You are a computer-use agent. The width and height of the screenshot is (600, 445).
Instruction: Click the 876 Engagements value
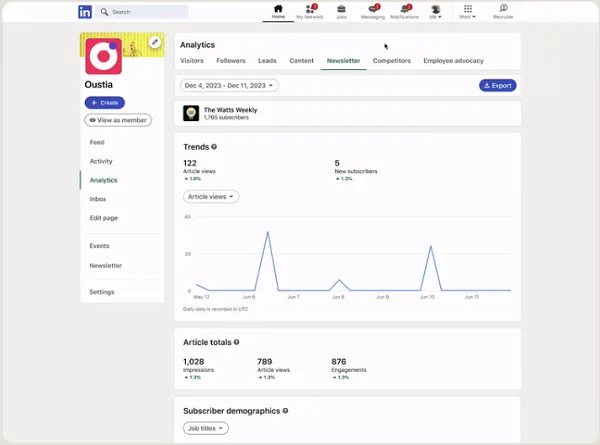pyautogui.click(x=339, y=362)
